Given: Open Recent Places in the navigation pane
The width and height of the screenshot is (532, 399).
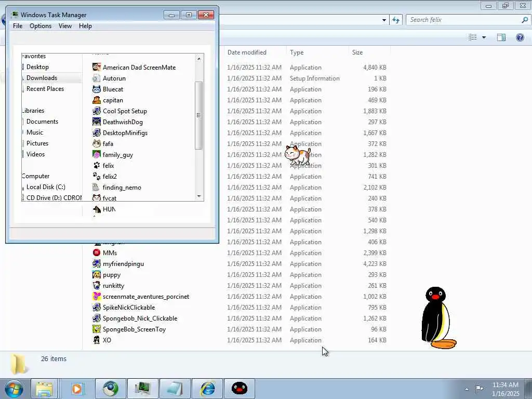Looking at the screenshot, I should 45,88.
